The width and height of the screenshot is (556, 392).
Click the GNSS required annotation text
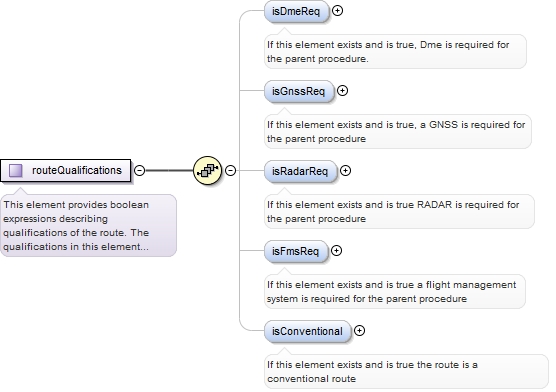point(397,132)
